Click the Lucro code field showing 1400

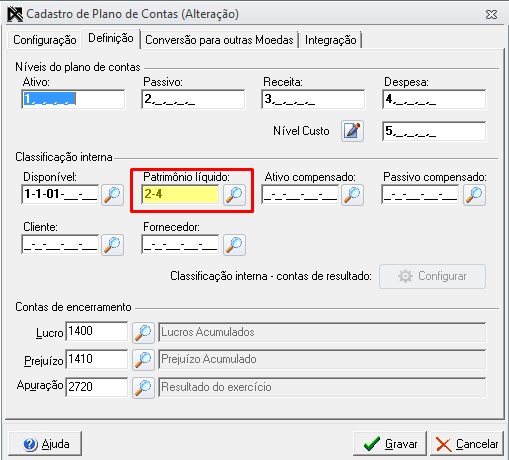pyautogui.click(x=97, y=331)
